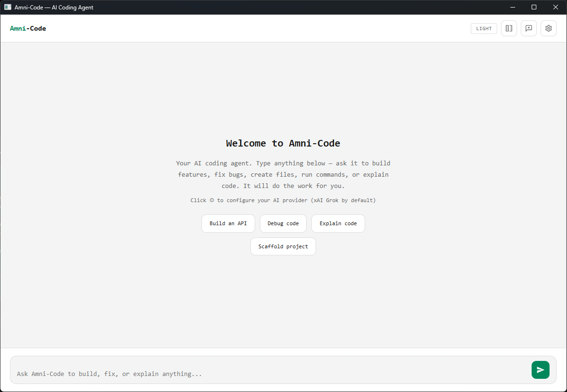The image size is (567, 392).
Task: Pick the Explain code suggestion
Action: tap(338, 223)
